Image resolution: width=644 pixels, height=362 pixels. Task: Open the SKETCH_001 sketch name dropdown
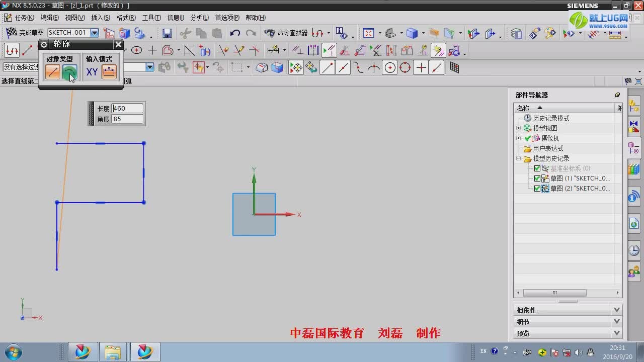coord(95,33)
